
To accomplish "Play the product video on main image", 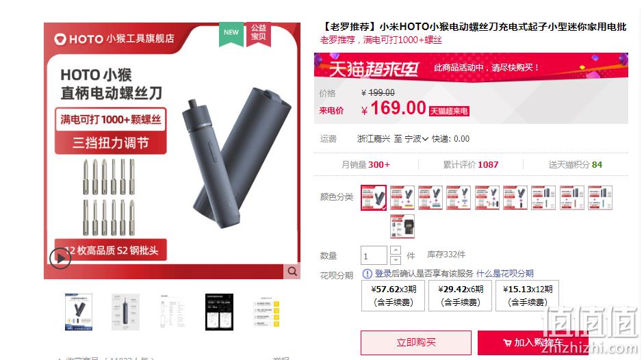I will pos(60,258).
